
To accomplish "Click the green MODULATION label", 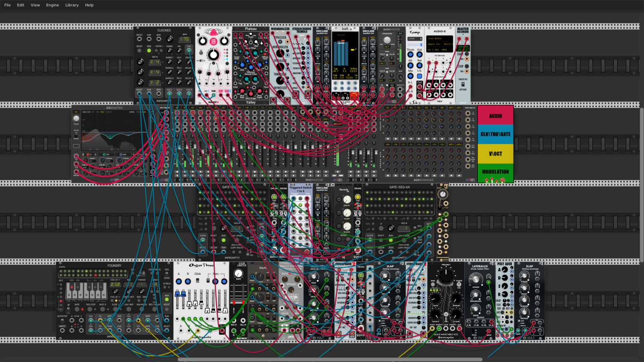I will coord(496,172).
